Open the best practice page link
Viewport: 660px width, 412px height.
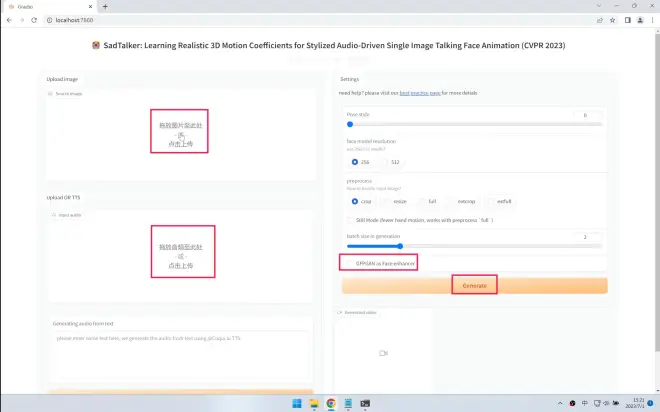(420, 93)
